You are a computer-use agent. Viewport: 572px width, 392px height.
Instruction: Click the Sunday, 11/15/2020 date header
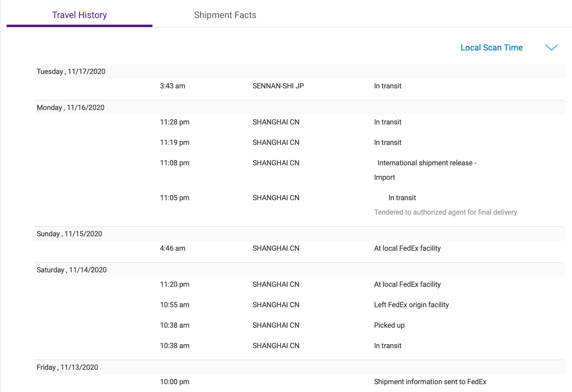[x=69, y=234]
